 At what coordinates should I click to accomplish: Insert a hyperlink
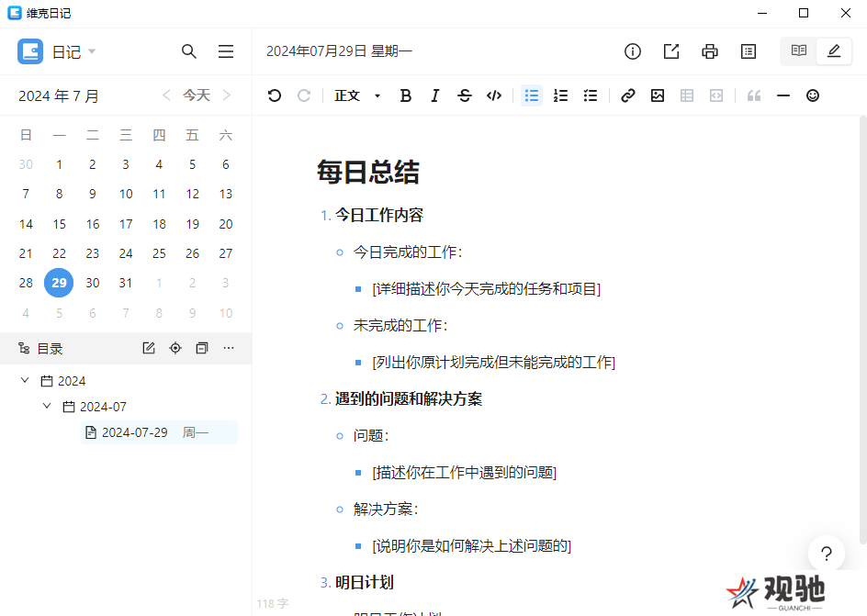click(627, 95)
